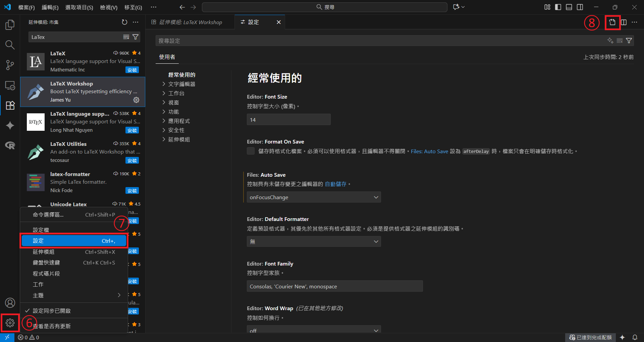The image size is (644, 342).
Task: Click Open Settings (JSON) icon
Action: tap(612, 22)
